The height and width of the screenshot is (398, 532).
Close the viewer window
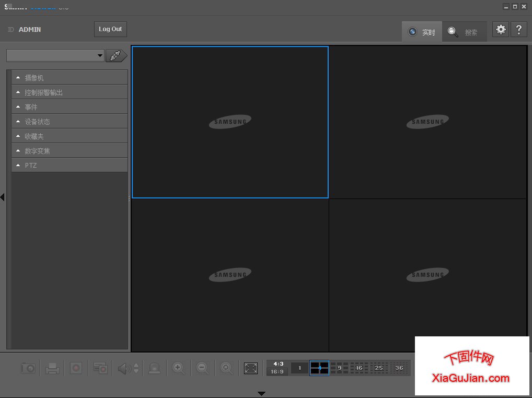[524, 7]
